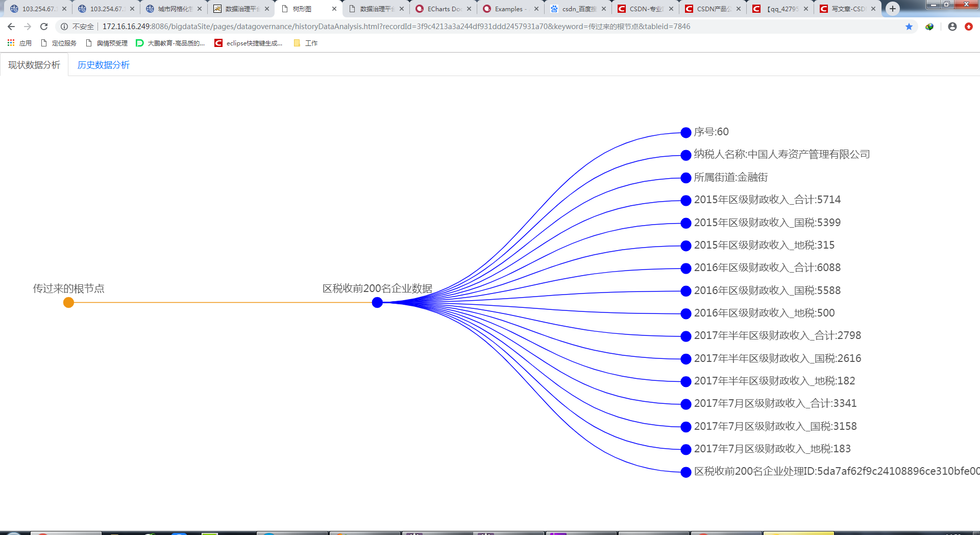Select node 2017年半年区级财政收入_国税:2616

[686, 359]
